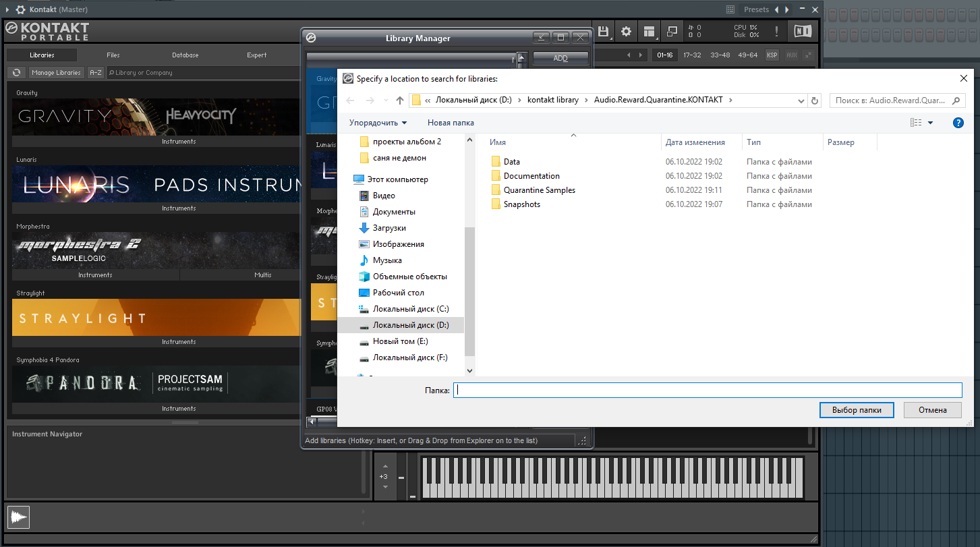The image size is (980, 547).
Task: Switch to the Files tab
Action: click(x=113, y=55)
